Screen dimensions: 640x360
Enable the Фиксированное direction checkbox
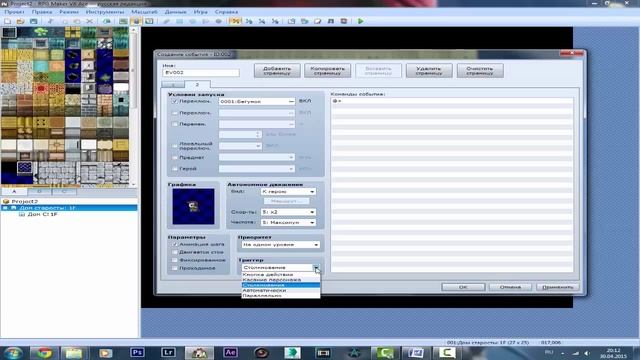(175, 260)
